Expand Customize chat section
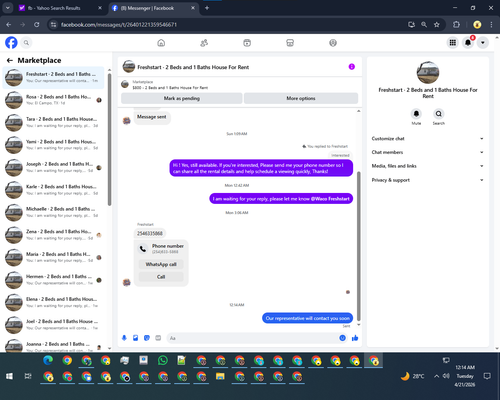500x400 pixels. 428,139
